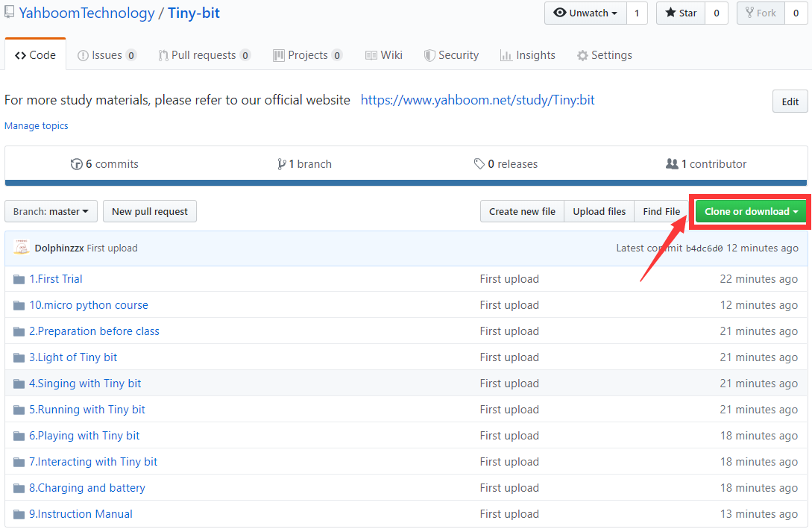Click the Fork button

761,13
